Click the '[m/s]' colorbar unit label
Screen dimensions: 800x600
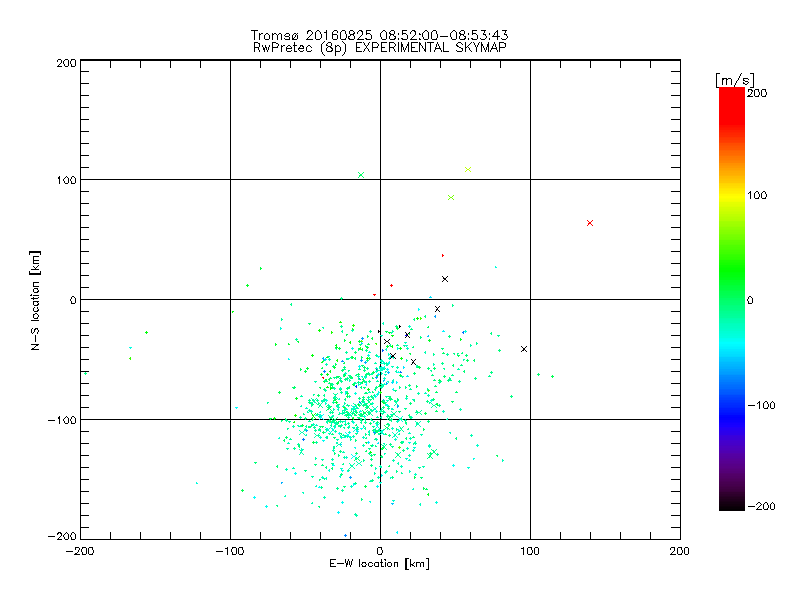[735, 80]
